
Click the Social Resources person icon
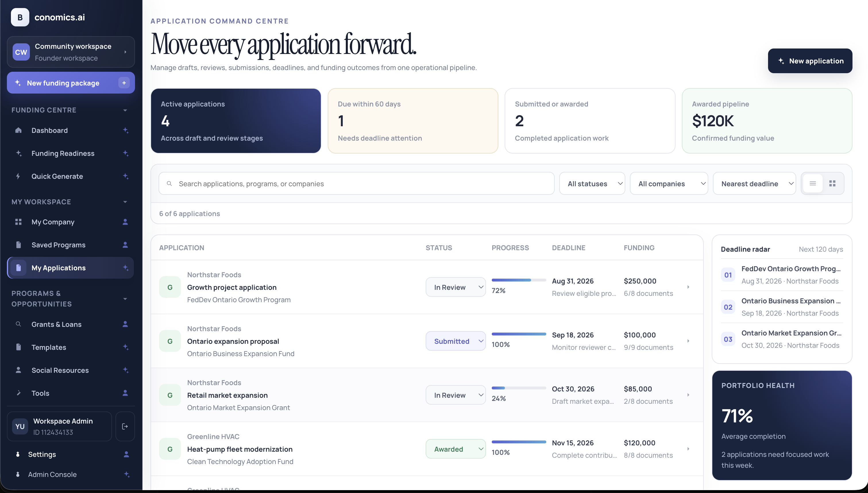(18, 370)
